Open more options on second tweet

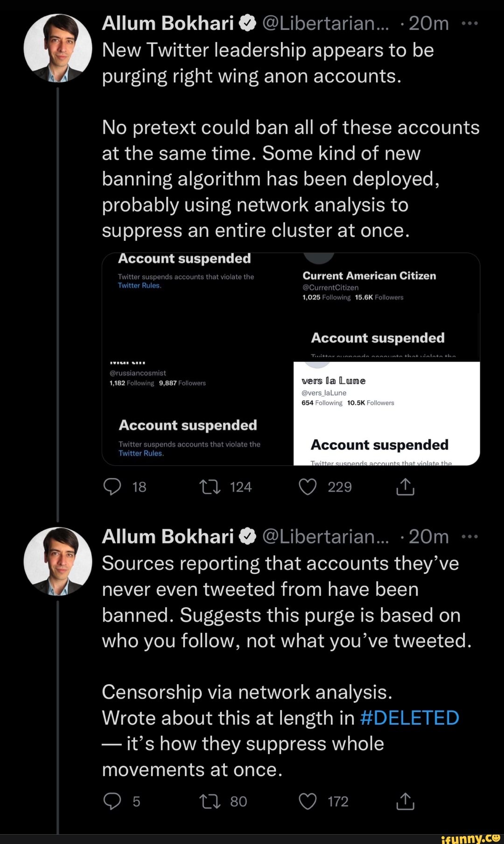[x=469, y=537]
